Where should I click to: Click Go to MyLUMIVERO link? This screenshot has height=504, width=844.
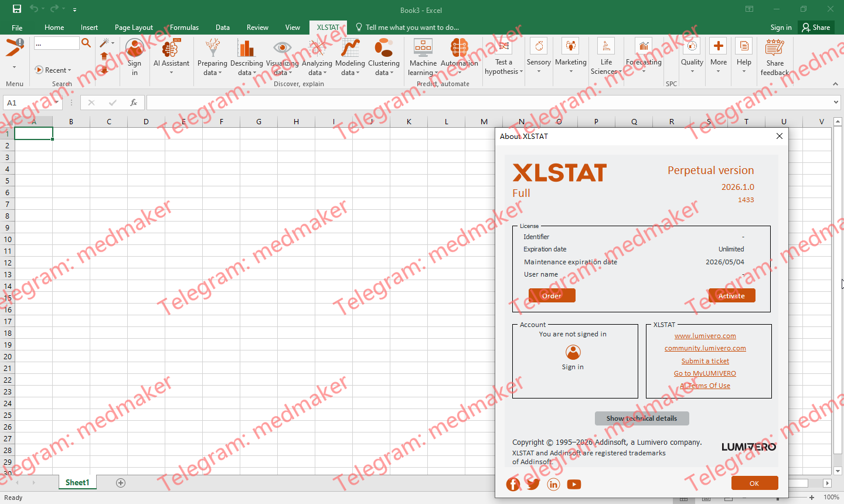click(x=705, y=373)
